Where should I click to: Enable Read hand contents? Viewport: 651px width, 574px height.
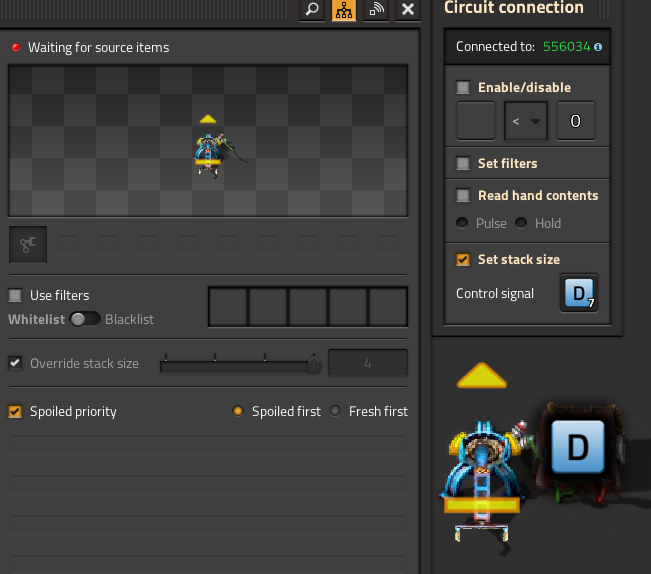pos(463,195)
